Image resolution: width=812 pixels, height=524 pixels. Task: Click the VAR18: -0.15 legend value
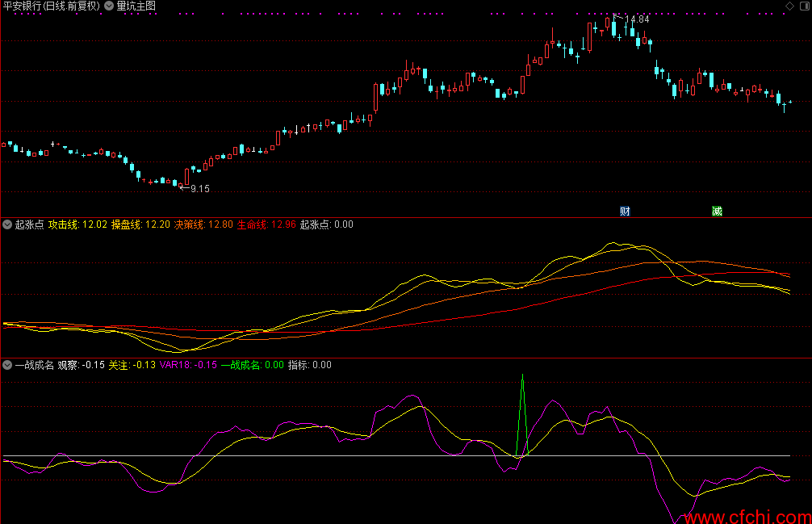[x=189, y=365]
